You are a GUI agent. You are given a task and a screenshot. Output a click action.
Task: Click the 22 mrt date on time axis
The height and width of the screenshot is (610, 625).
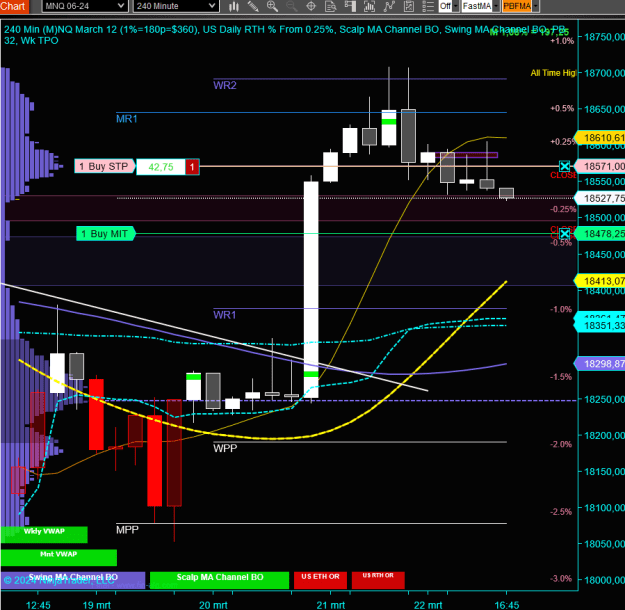pyautogui.click(x=428, y=605)
